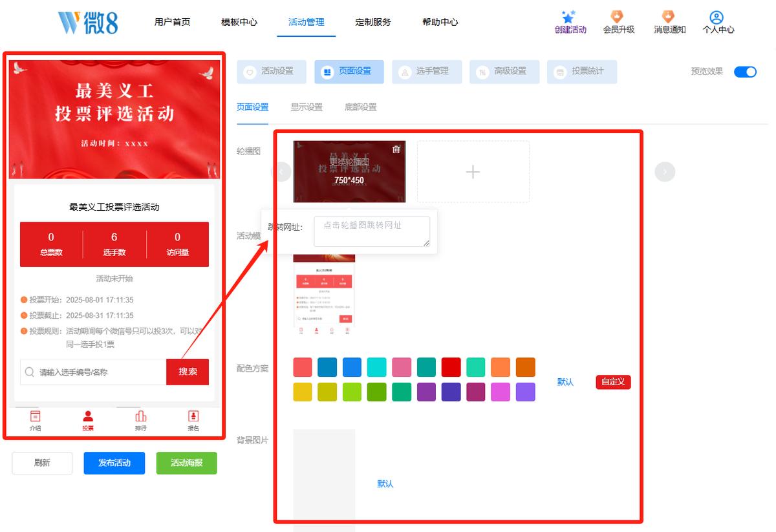Click the 创建活动 star icon
Screen dimensions: 776x532
tap(569, 17)
